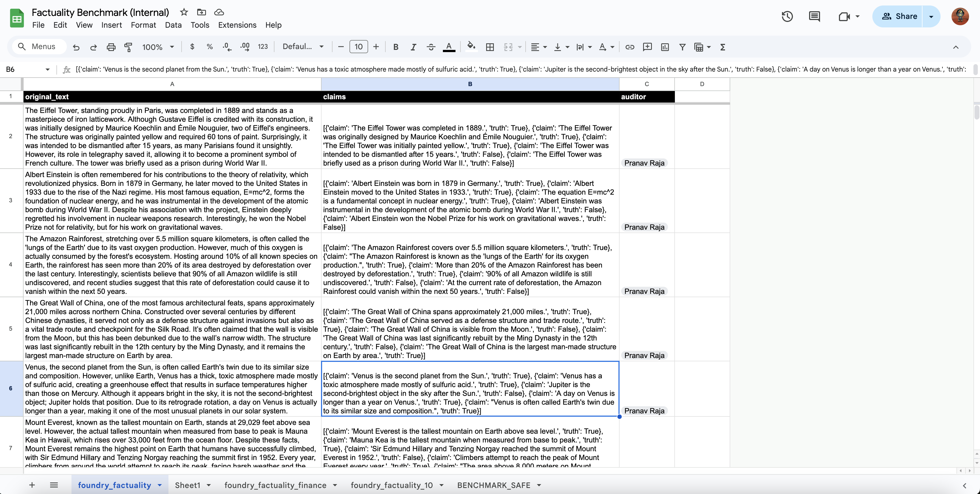Switch to BENCHMARK_SAFE sheet tab
Viewport: 980px width, 494px height.
(x=494, y=485)
